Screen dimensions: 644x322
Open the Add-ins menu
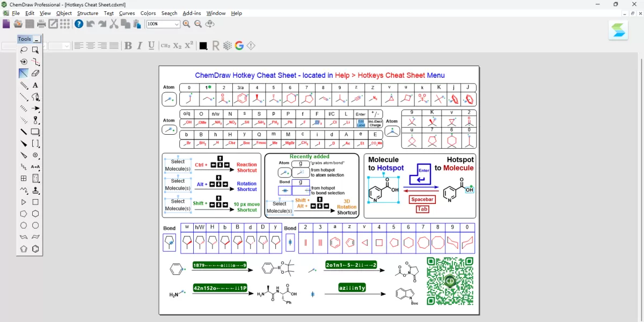pyautogui.click(x=192, y=13)
